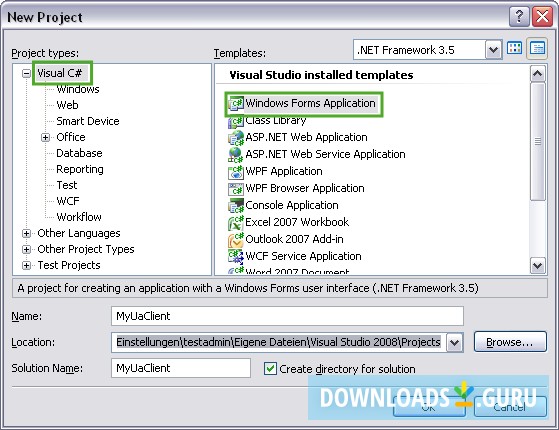Click the Class Library template icon
The image size is (559, 430).
236,121
